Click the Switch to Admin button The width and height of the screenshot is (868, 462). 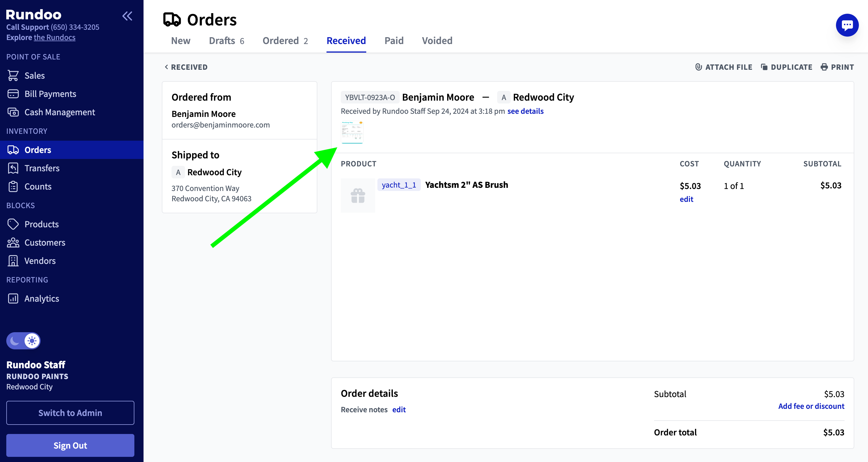click(x=70, y=413)
